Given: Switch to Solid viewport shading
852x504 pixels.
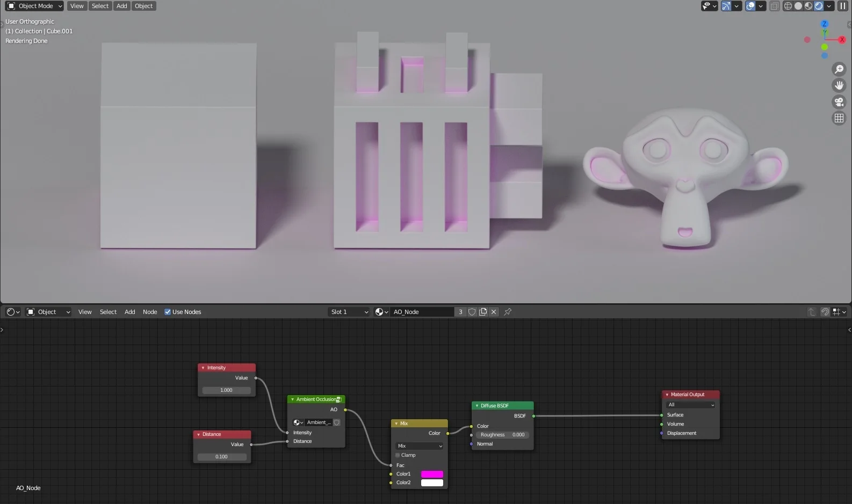Looking at the screenshot, I should (x=798, y=6).
